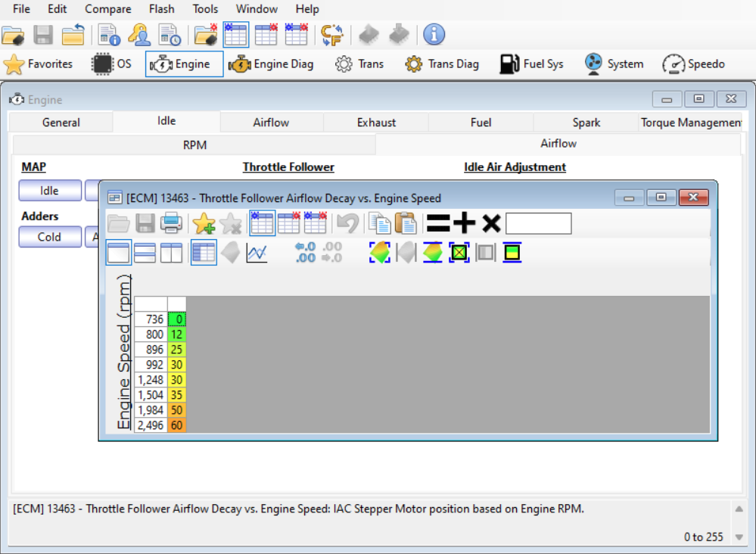Viewport: 756px width, 554px height.
Task: Toggle the horizontal split view layout
Action: [145, 253]
